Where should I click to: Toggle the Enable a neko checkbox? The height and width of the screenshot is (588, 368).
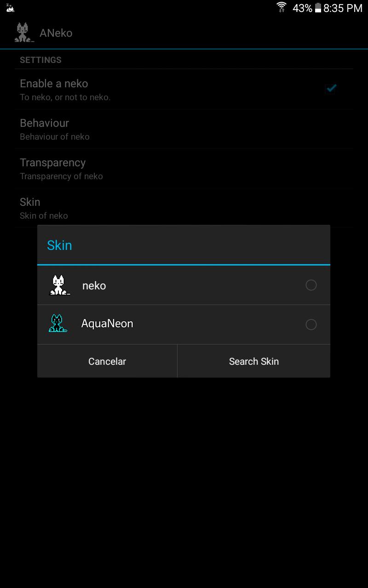coord(331,89)
